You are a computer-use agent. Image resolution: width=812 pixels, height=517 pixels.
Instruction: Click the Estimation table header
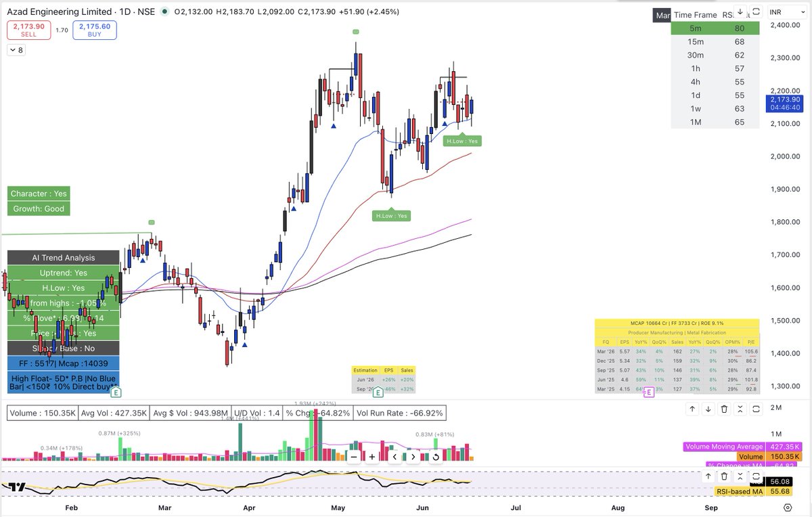pos(384,371)
